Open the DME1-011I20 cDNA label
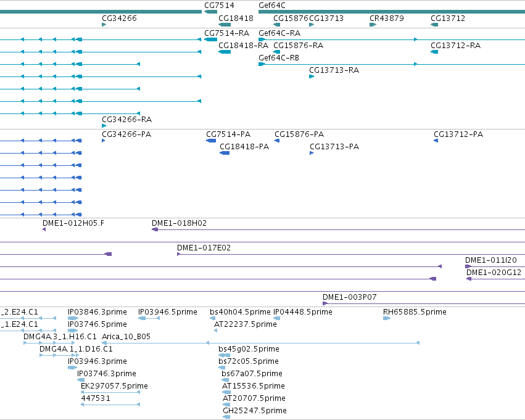This screenshot has width=525, height=420. (x=491, y=260)
